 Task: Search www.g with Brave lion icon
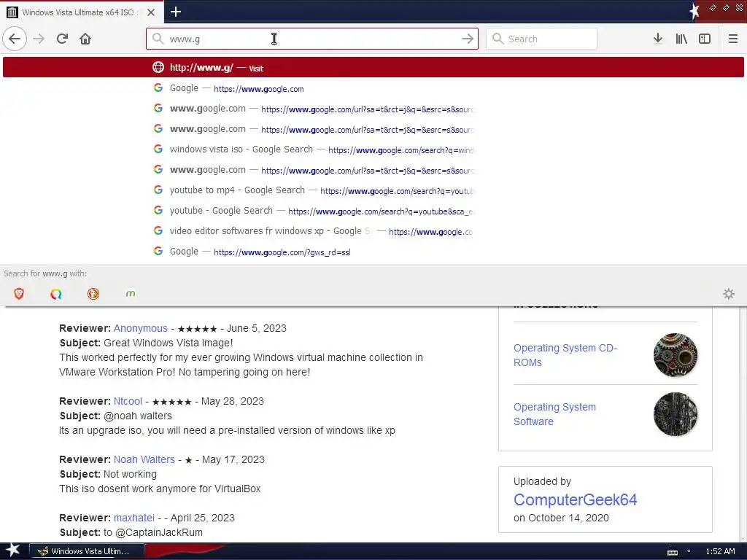(x=19, y=294)
